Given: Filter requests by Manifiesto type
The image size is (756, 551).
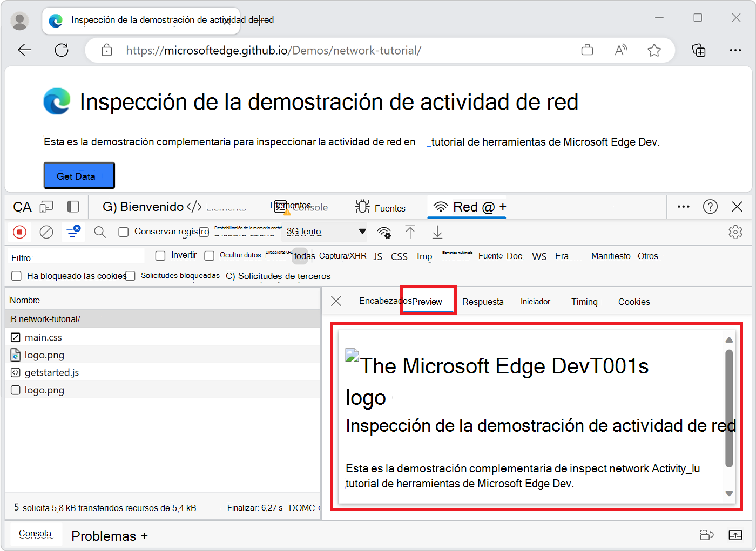Looking at the screenshot, I should (x=611, y=256).
